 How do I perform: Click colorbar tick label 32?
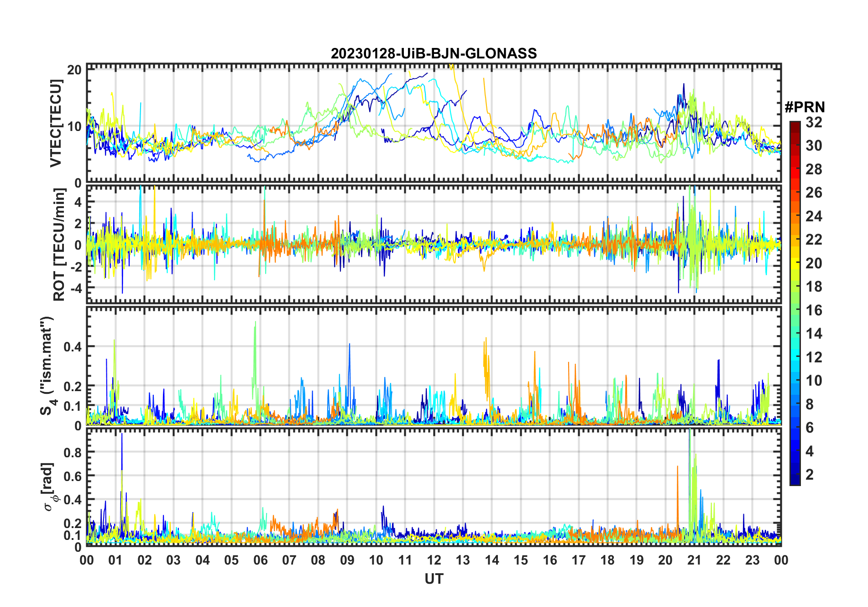[x=814, y=122]
